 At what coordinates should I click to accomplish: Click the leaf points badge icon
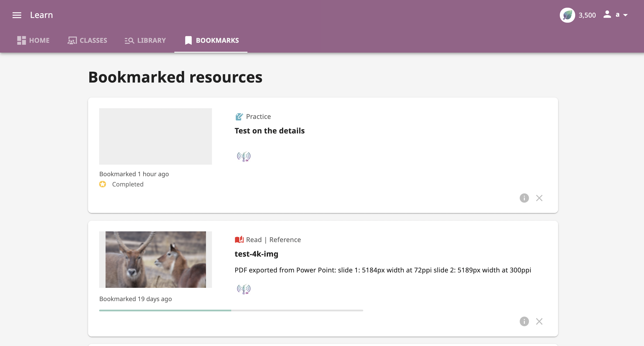point(567,15)
